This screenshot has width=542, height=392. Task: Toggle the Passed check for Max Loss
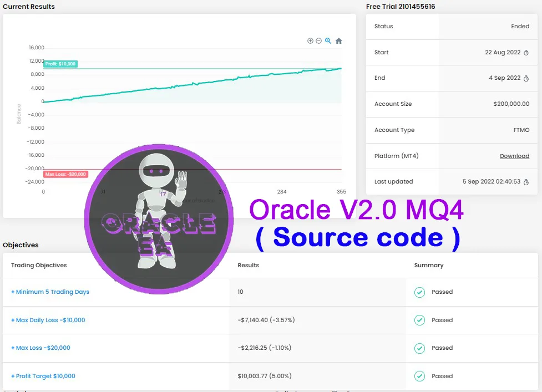point(420,348)
